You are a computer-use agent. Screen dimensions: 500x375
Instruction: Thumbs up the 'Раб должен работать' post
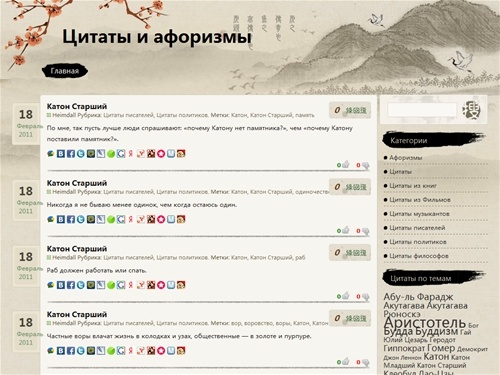point(345,295)
